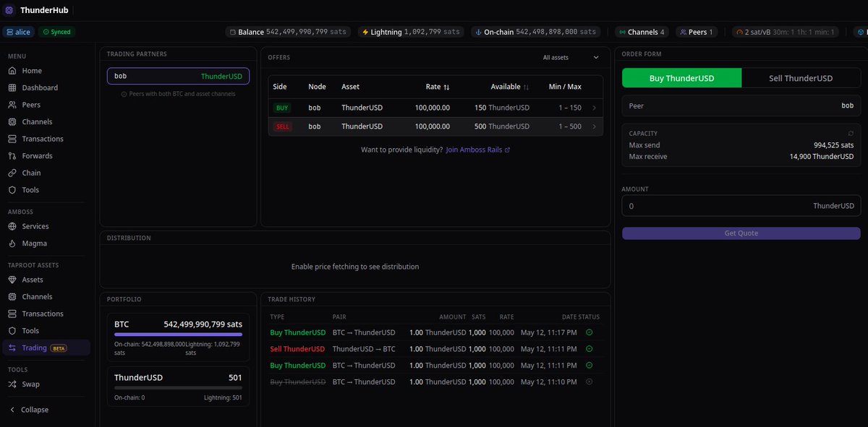Click the ThunderHub logo icon
Screen dimensions: 868x427
coord(9,10)
